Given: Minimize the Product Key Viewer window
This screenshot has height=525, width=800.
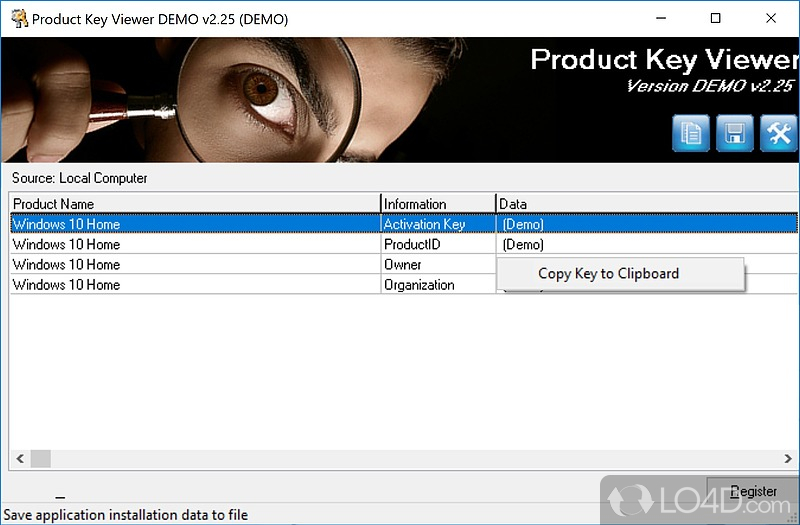Looking at the screenshot, I should [x=661, y=18].
